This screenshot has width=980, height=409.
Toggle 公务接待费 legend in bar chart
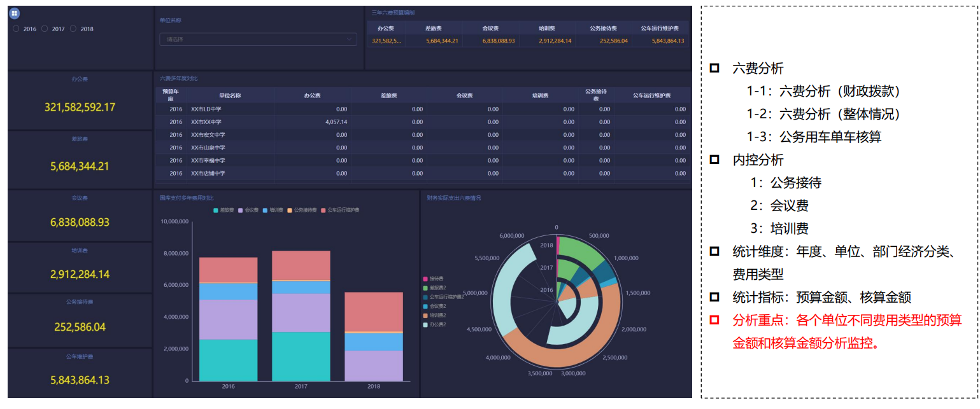[x=302, y=210]
